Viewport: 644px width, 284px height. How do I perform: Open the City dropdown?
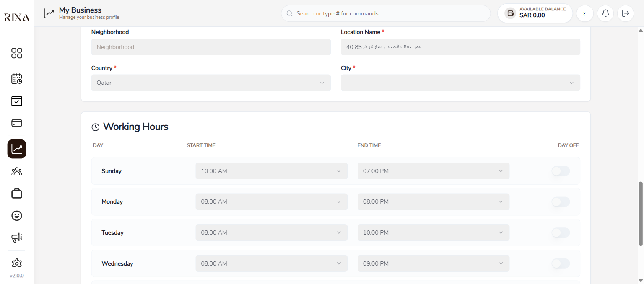[x=460, y=83]
